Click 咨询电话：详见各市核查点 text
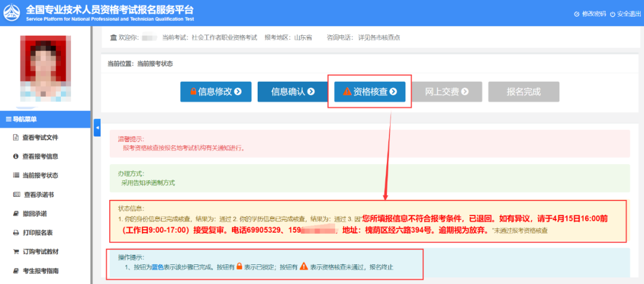644x284 pixels. click(364, 38)
